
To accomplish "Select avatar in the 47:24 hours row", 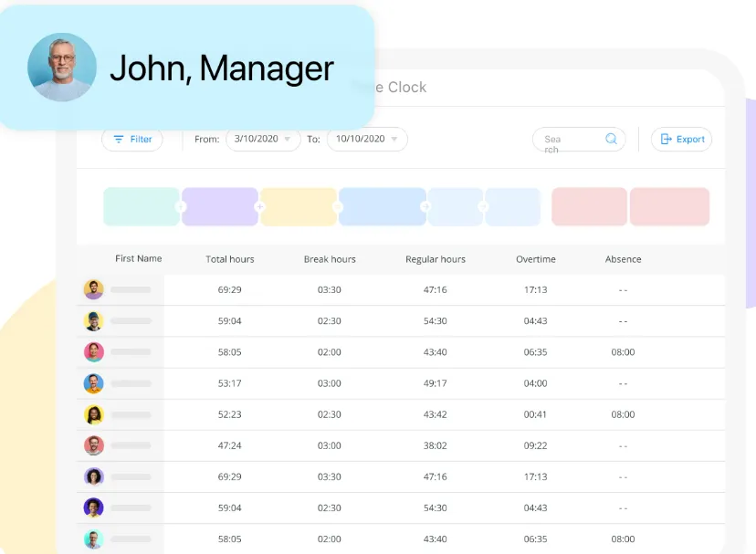I will pyautogui.click(x=93, y=445).
